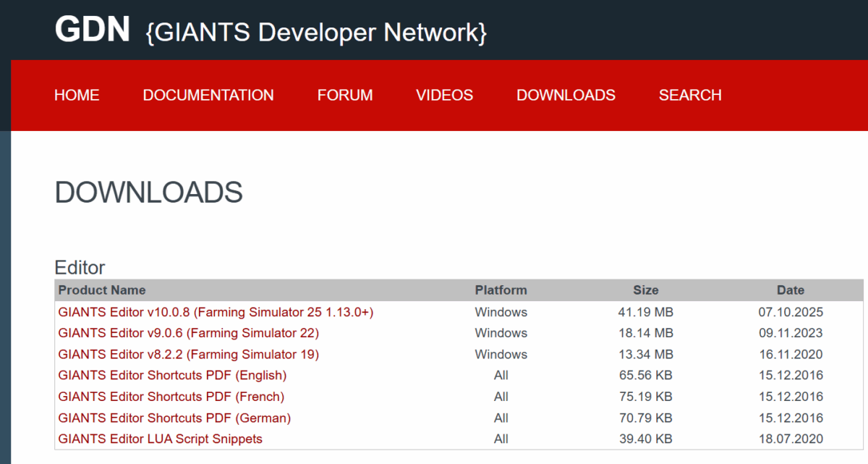Open the DOCUMENTATION menu item

coord(208,96)
